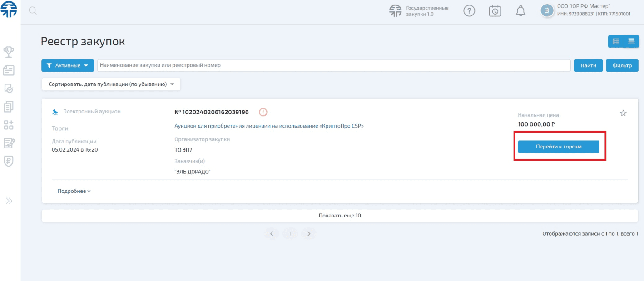
Task: Open the Сортировать sort order dropdown
Action: tap(111, 84)
